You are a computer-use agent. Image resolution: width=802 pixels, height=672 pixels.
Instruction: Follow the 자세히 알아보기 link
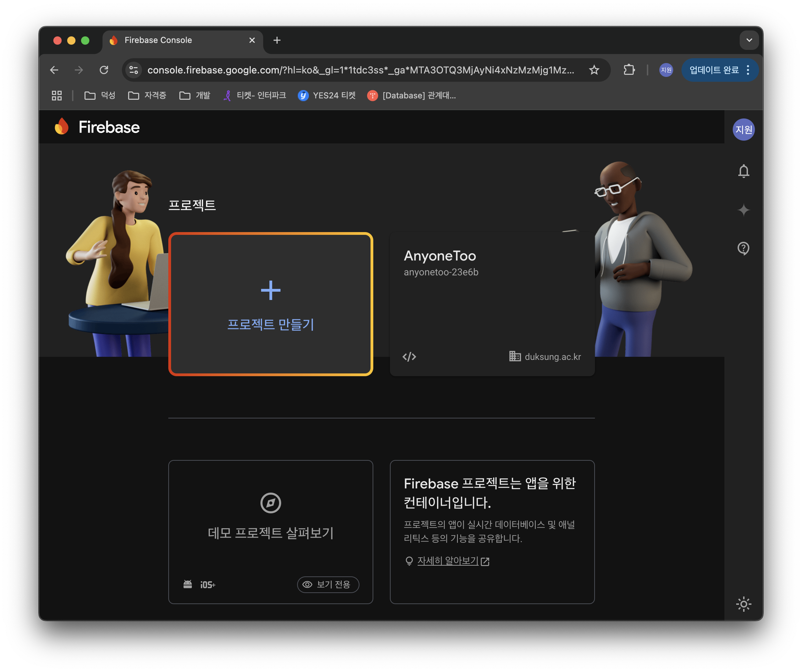tap(448, 561)
